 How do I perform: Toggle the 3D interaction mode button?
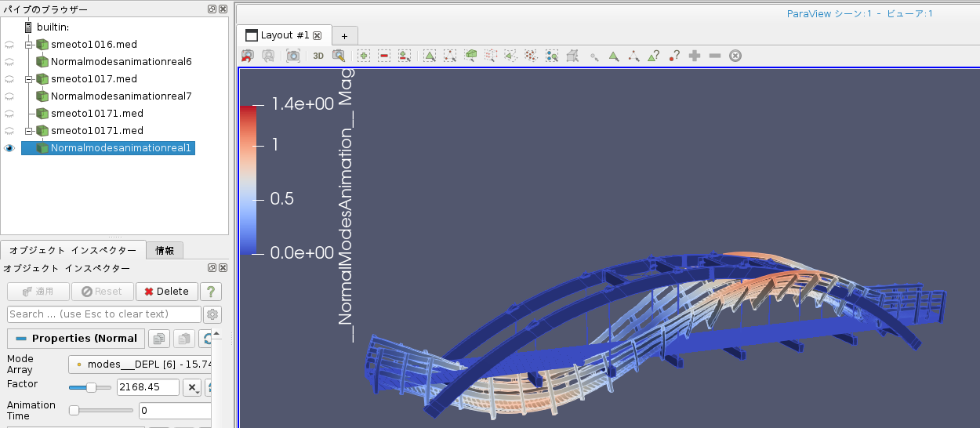[x=318, y=56]
